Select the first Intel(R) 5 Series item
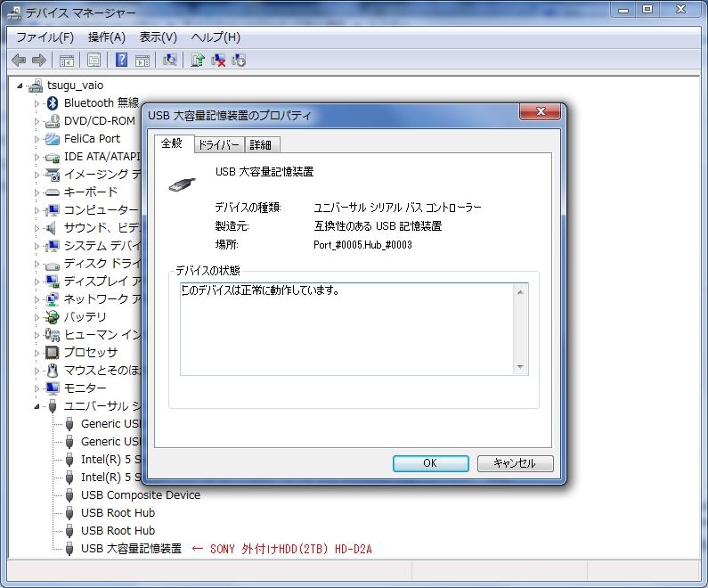Viewport: 708px width, 588px height. 111,460
